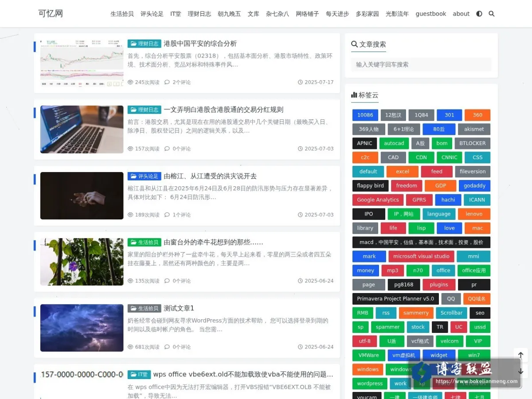532x399 pixels.
Task: Click lightning storm thumbnail of 测试文章1
Action: click(82, 328)
